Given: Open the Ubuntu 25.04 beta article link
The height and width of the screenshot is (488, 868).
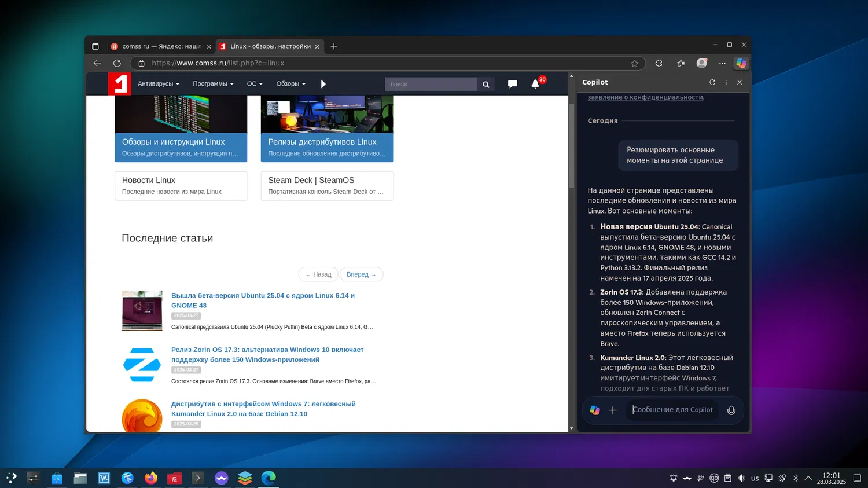Looking at the screenshot, I should tap(263, 300).
